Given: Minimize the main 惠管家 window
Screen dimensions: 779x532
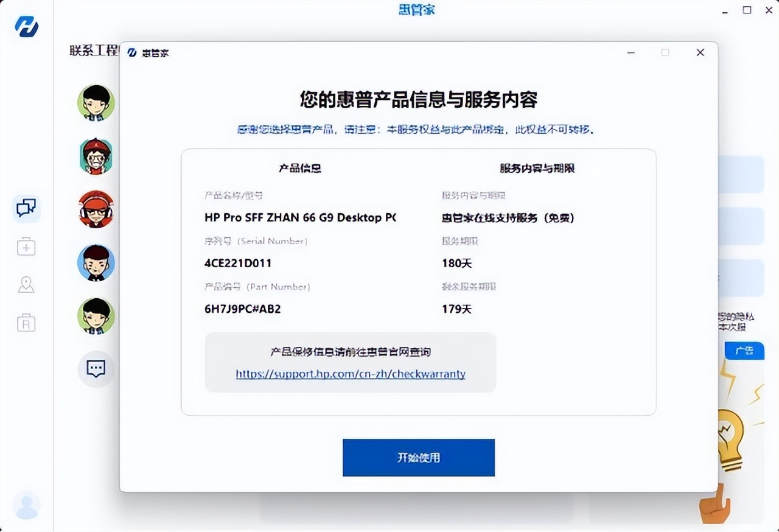Looking at the screenshot, I should coord(725,11).
